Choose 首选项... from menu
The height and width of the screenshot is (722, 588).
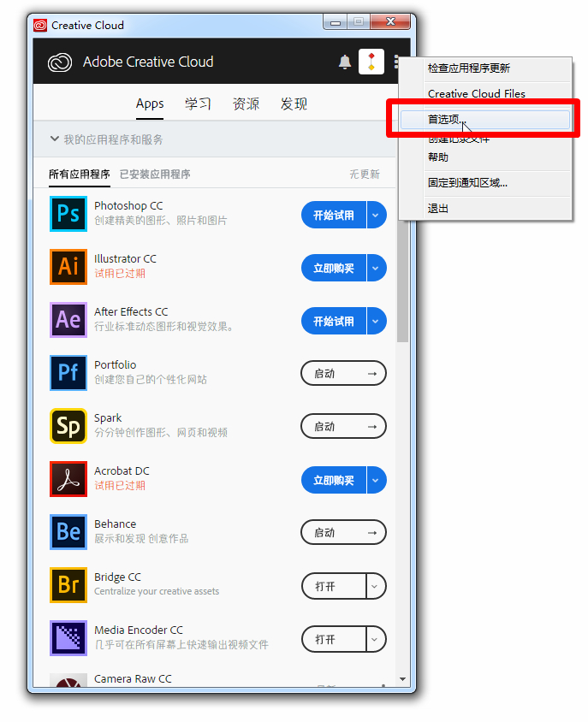[485, 120]
